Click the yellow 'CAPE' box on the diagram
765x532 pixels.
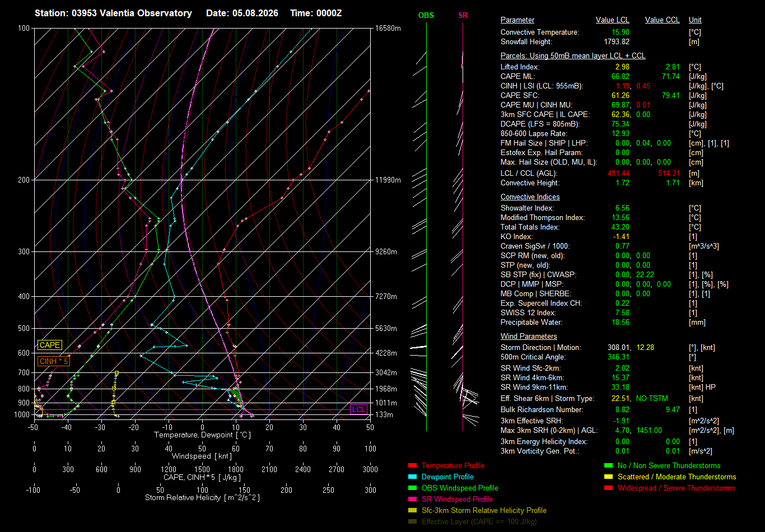pos(50,345)
